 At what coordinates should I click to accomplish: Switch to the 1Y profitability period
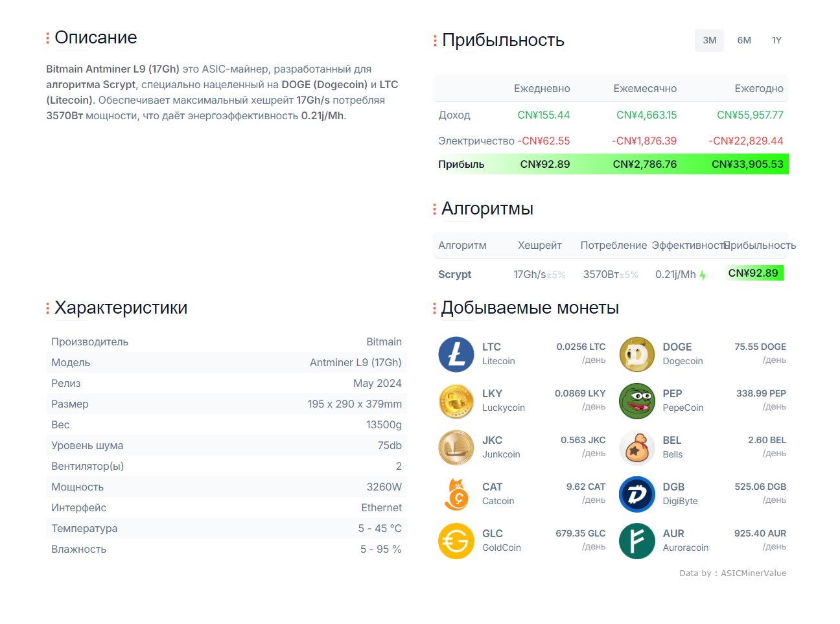coord(776,40)
